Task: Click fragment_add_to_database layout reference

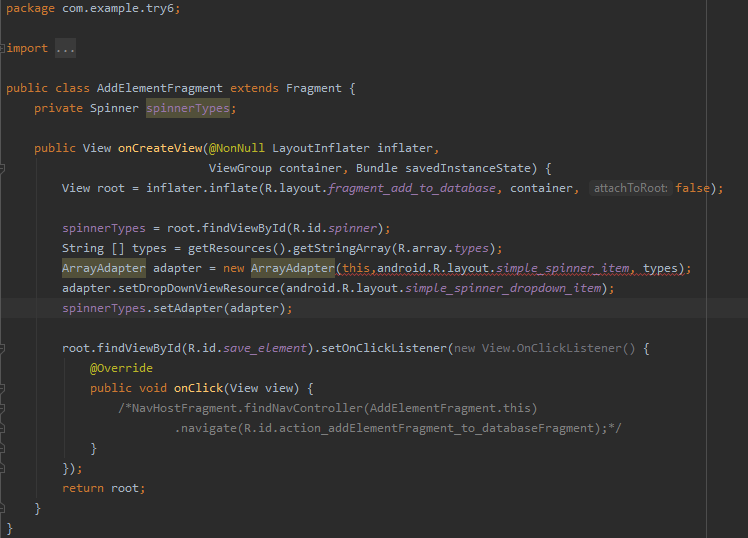Action: [412, 188]
